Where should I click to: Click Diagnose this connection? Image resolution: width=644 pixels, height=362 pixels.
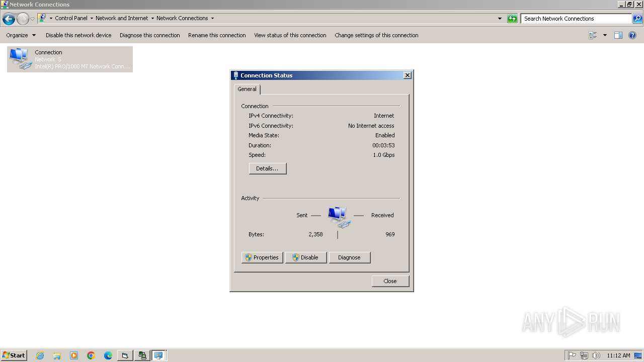[149, 35]
